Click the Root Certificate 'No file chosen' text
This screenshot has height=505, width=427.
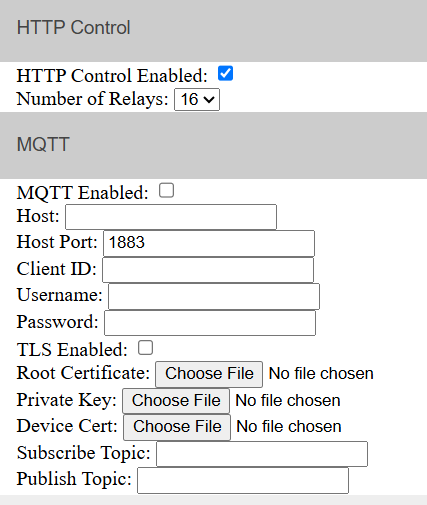[x=321, y=374]
